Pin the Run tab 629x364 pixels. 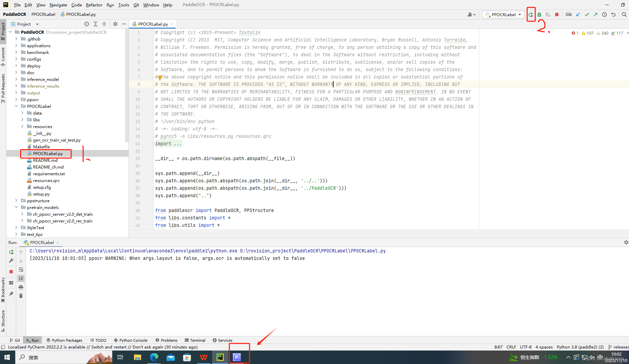click(11, 294)
